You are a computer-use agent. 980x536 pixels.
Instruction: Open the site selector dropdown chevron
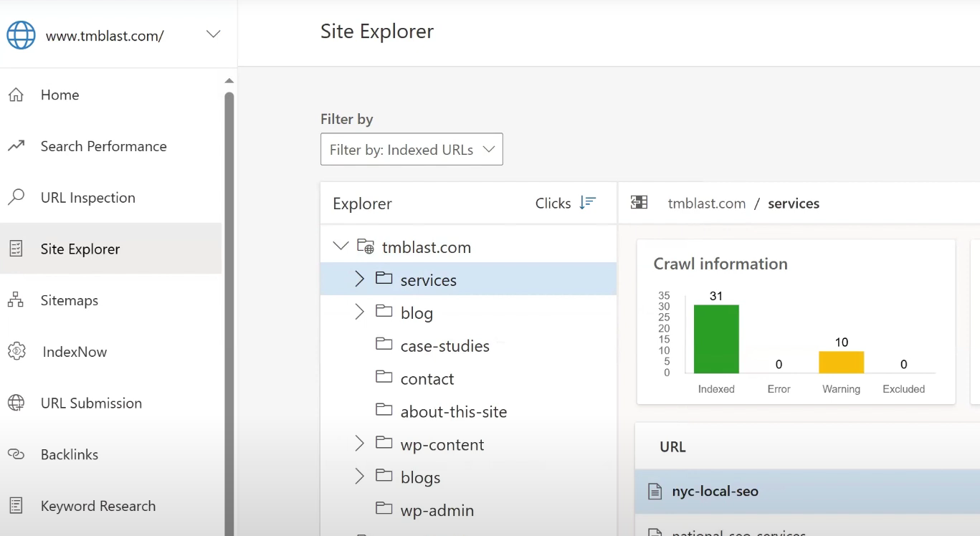213,34
